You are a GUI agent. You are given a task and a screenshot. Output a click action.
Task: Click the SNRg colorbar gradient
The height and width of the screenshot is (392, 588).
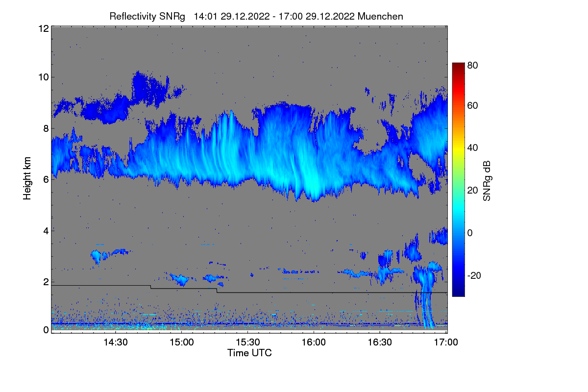(x=458, y=179)
